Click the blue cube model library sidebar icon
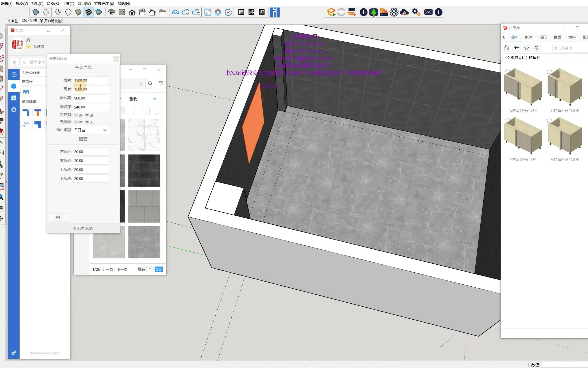This screenshot has width=588, height=368. 14,86
